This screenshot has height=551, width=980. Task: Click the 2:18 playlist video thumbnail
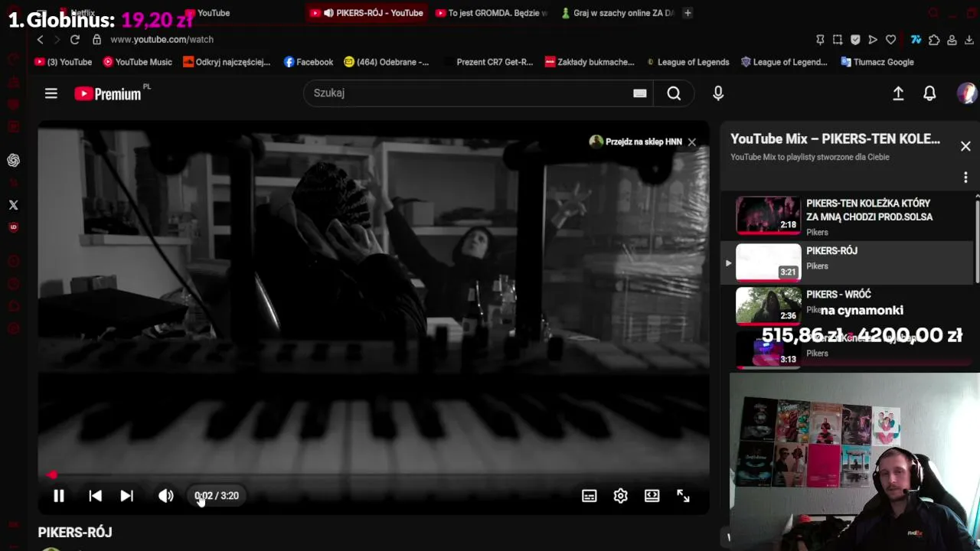coord(768,216)
